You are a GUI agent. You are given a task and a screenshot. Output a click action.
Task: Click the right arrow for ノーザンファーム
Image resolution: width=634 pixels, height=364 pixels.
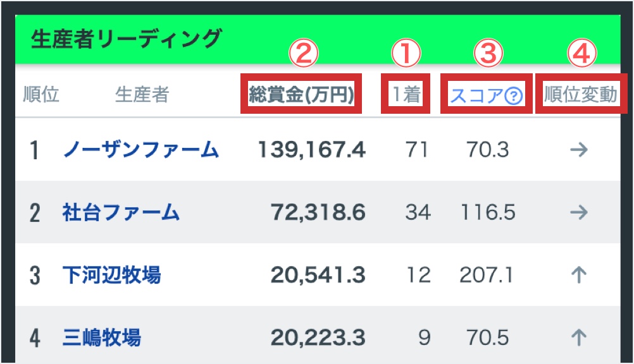(x=578, y=150)
